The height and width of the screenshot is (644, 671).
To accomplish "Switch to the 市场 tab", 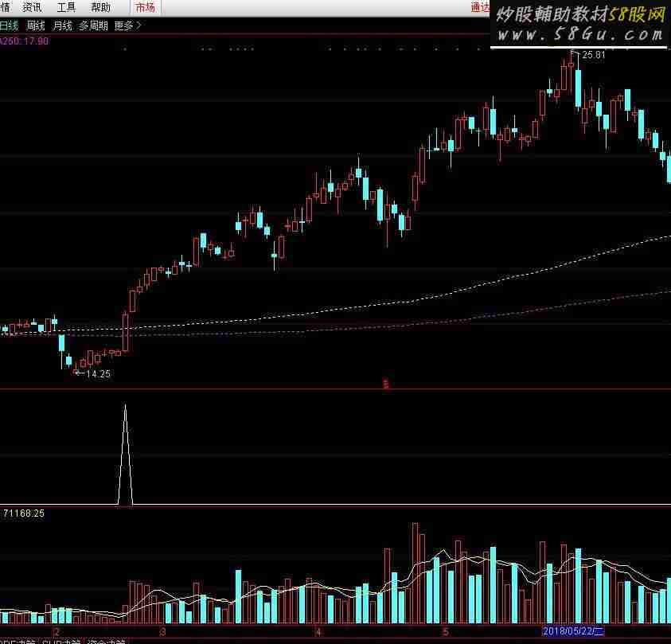I will click(146, 7).
